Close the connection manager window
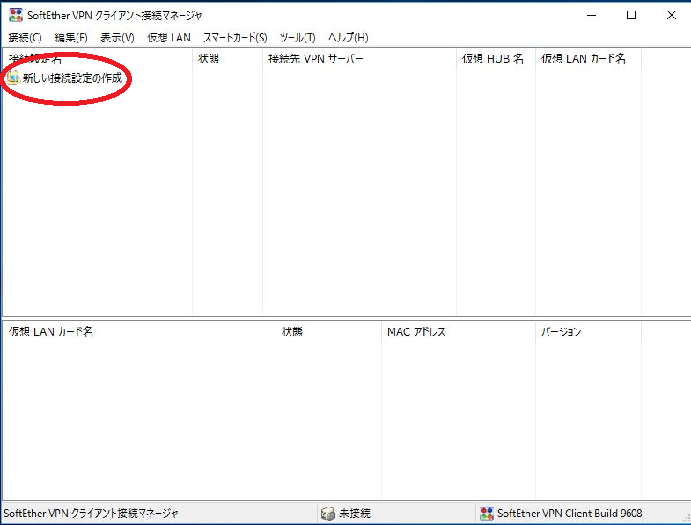 [671, 15]
